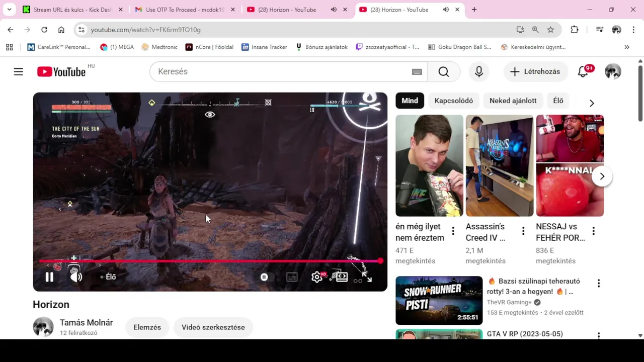Click install app icon in address bar
This screenshot has width=644, height=362.
(x=520, y=30)
